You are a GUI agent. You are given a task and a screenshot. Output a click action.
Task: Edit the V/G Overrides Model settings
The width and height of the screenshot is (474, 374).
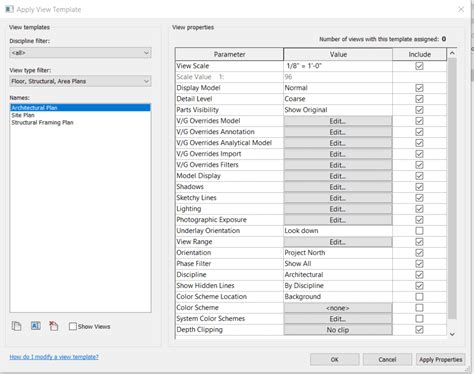pyautogui.click(x=338, y=121)
